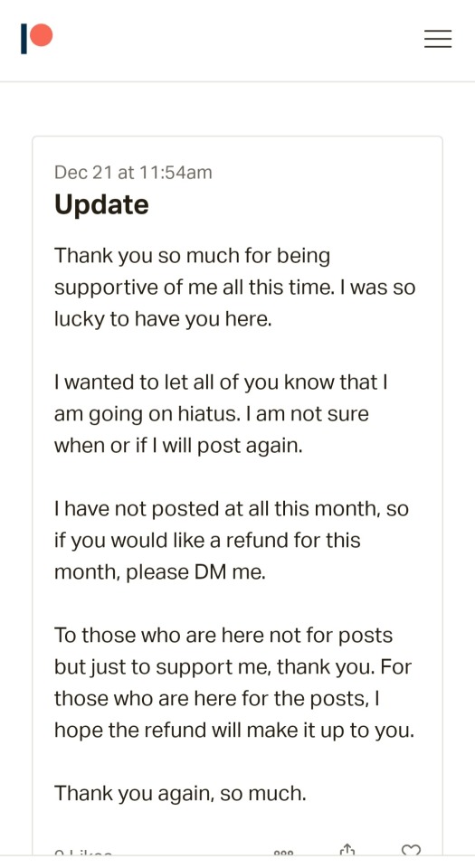The image size is (475, 868).
Task: Click the Dec 21 at 11:54am timestamp
Action: (x=133, y=172)
